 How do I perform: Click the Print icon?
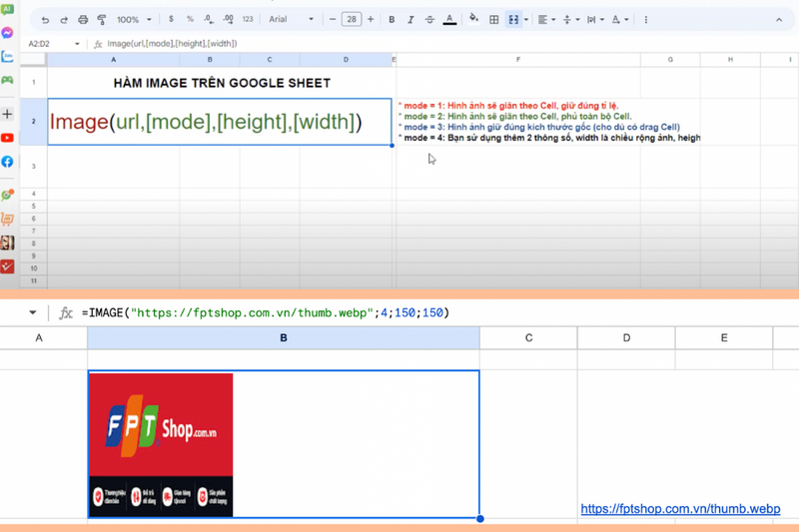(x=83, y=20)
